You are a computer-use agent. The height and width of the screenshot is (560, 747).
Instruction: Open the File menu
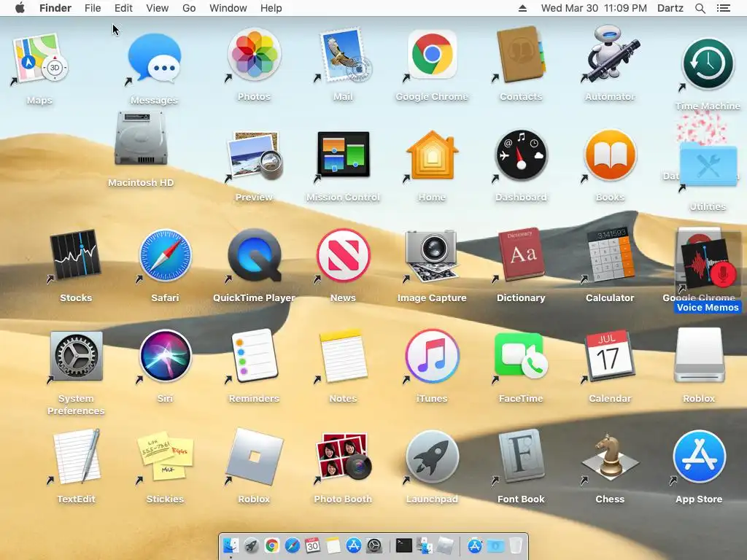coord(93,8)
